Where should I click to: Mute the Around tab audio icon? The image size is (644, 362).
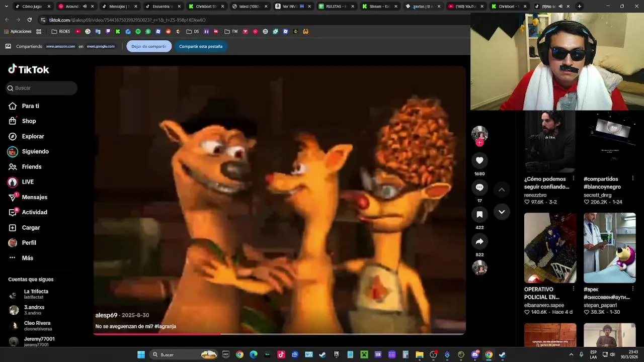tap(85, 7)
